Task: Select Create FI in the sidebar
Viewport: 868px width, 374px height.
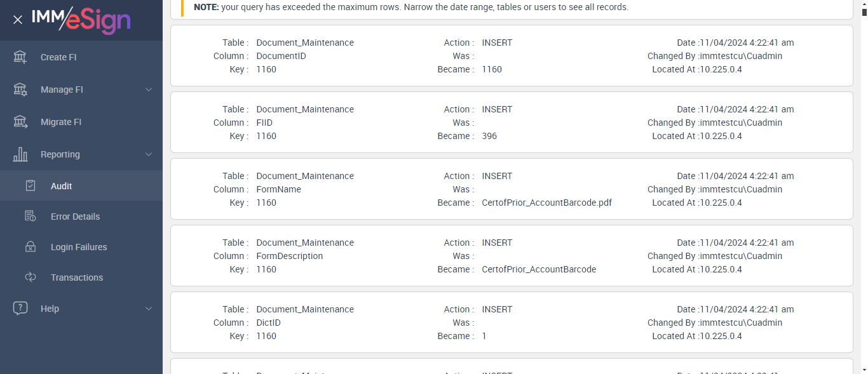Action: (x=58, y=57)
